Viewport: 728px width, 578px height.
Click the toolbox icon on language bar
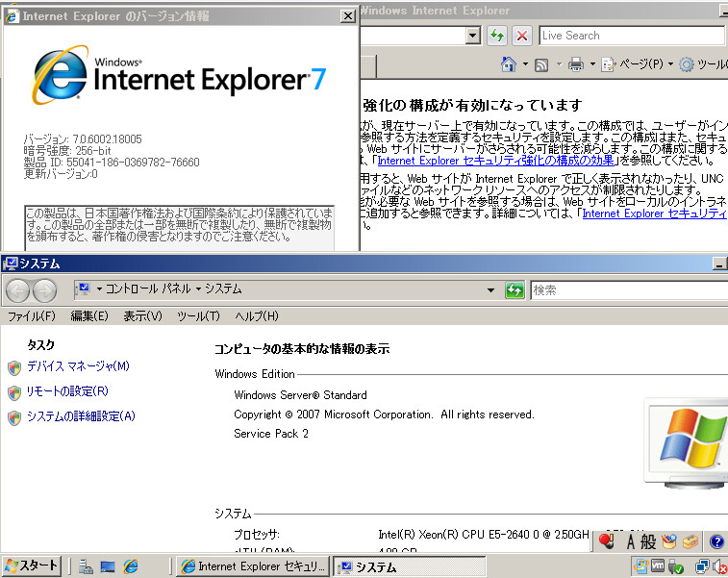point(690,541)
